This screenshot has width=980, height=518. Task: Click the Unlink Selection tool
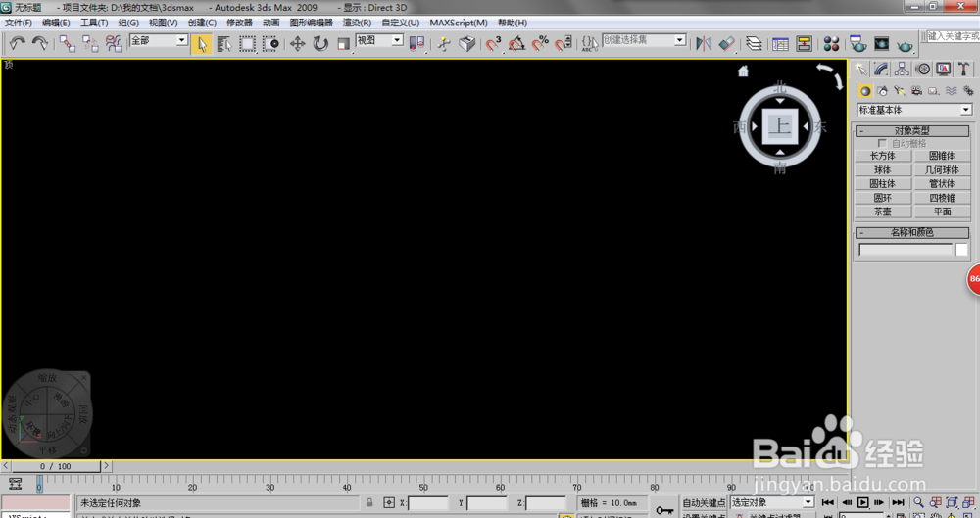[90, 43]
